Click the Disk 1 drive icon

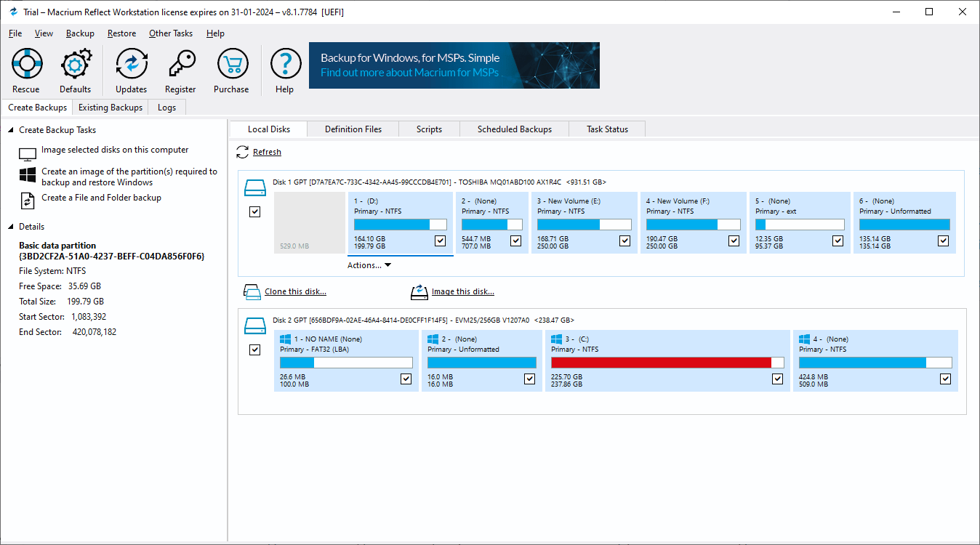[255, 187]
